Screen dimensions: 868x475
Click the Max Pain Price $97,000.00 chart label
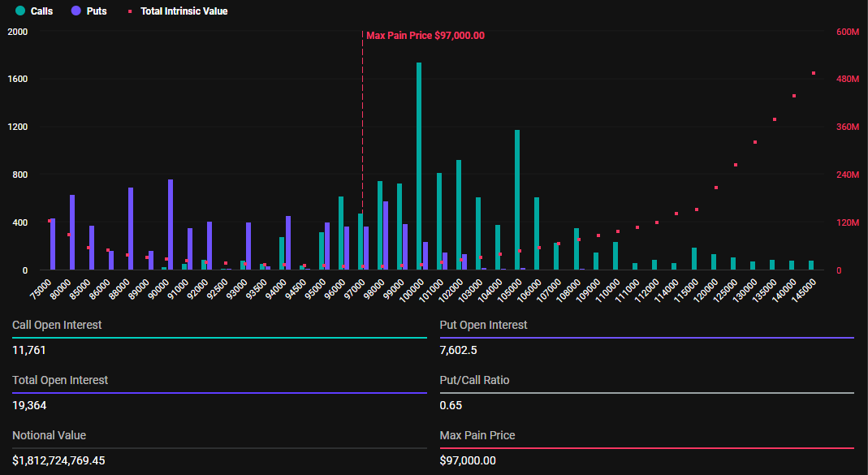(x=425, y=36)
